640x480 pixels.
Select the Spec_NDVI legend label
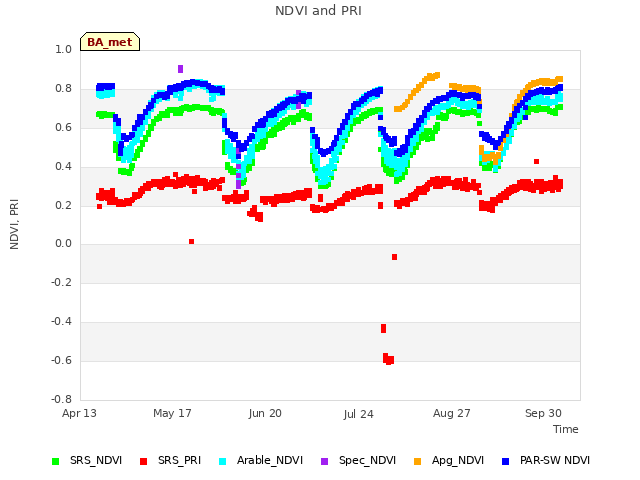[x=367, y=460]
